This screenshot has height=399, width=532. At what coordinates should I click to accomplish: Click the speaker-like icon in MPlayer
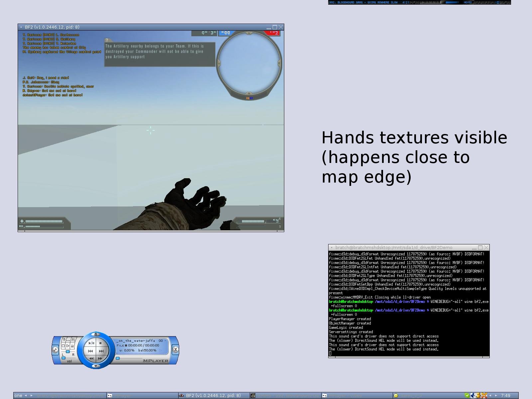tap(68, 346)
